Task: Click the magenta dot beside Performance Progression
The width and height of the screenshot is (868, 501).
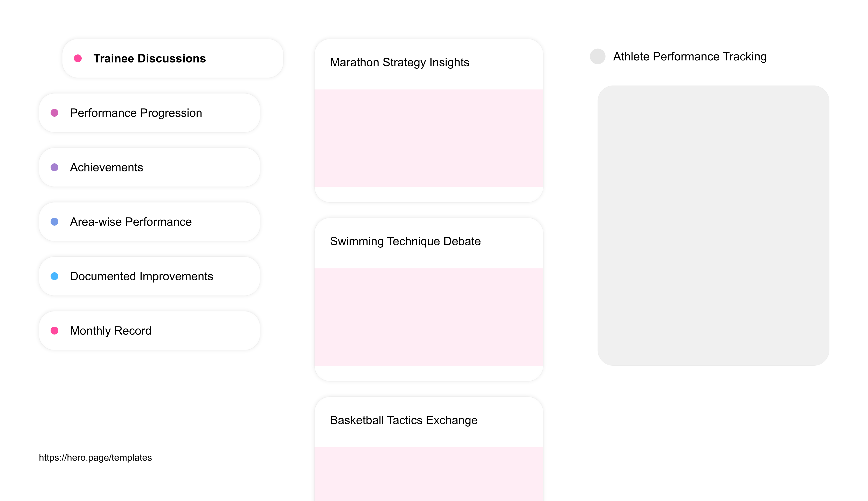Action: [x=55, y=113]
